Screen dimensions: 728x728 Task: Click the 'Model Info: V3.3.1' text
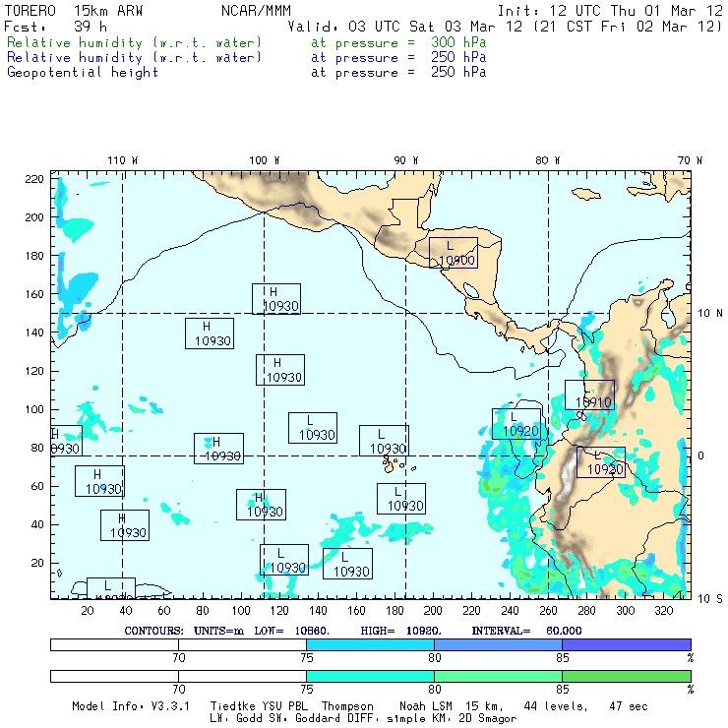(131, 706)
